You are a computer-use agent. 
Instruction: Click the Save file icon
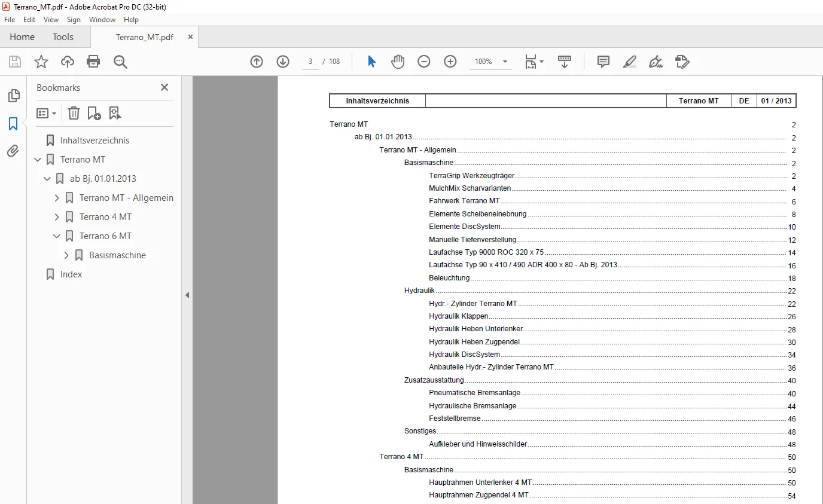15,62
